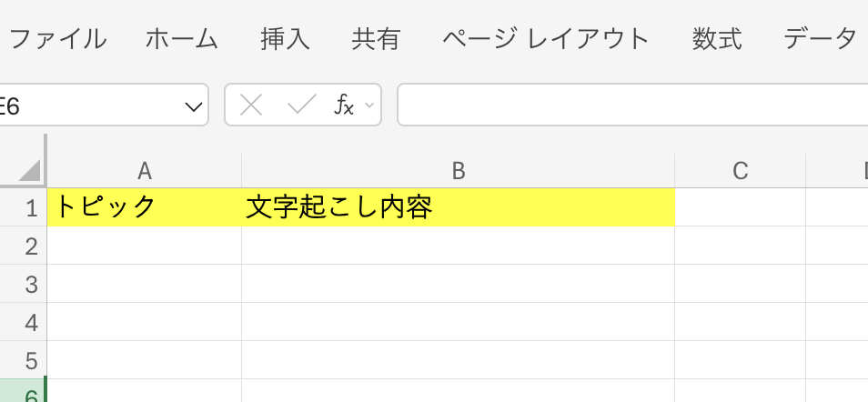Select column A header
The width and height of the screenshot is (868, 402).
coord(144,170)
